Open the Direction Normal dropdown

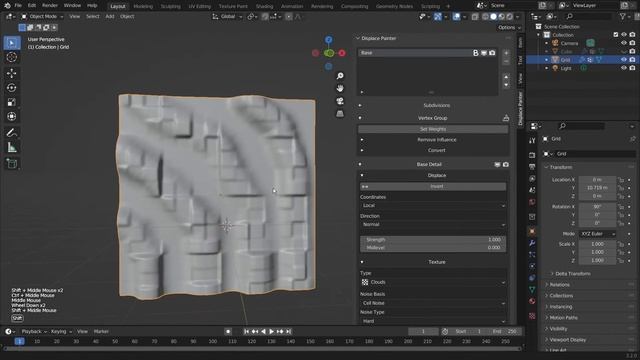point(433,224)
